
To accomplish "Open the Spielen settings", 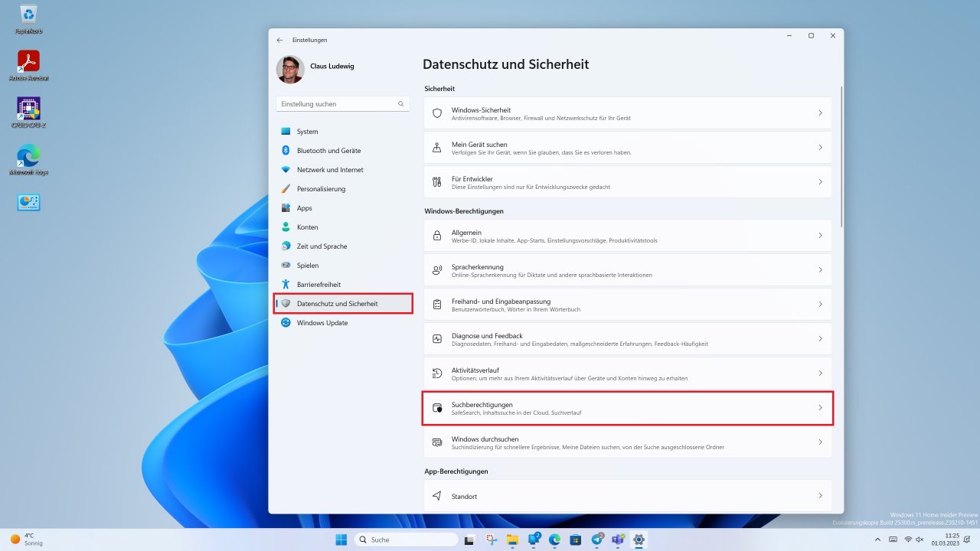I will tap(344, 266).
